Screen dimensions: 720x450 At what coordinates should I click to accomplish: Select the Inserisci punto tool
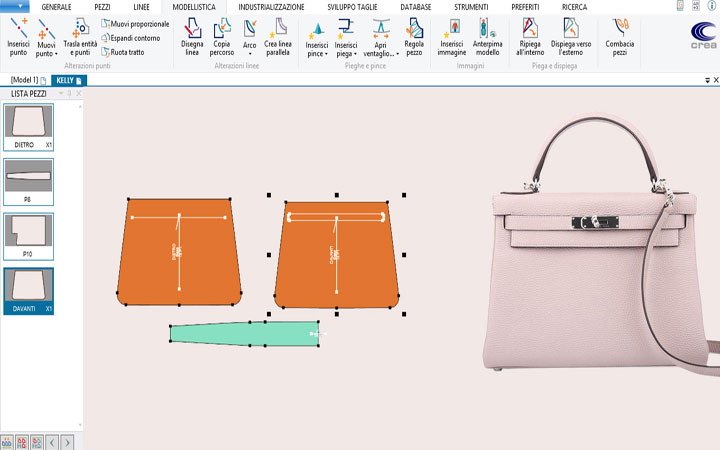tap(18, 34)
